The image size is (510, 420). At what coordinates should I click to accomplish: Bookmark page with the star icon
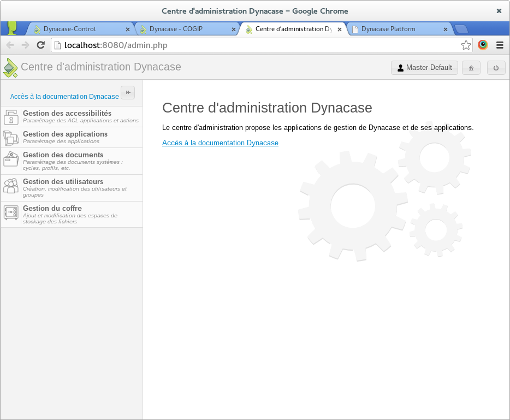pos(466,45)
